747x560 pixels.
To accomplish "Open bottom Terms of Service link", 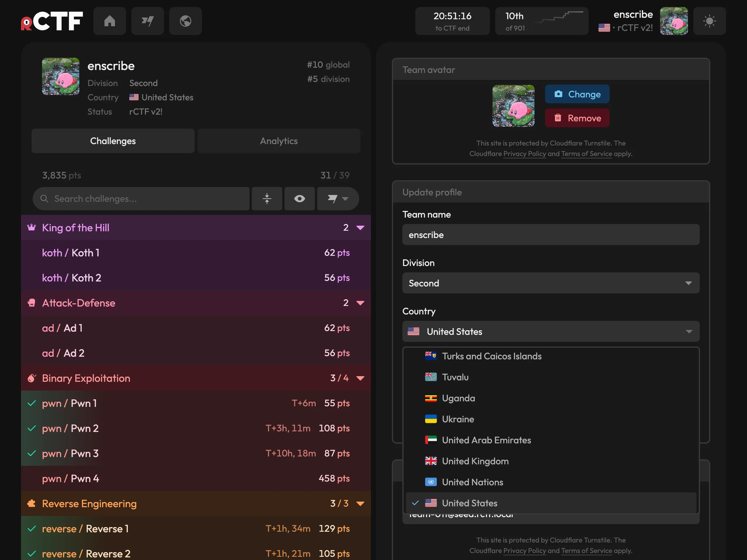I will 586,551.
